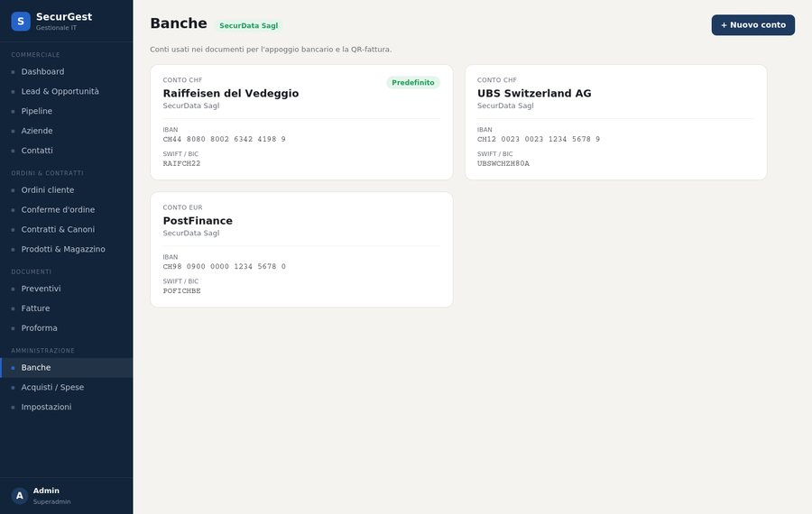Click the Nuovo conto button
Viewport: 812px width, 514px height.
pyautogui.click(x=753, y=25)
